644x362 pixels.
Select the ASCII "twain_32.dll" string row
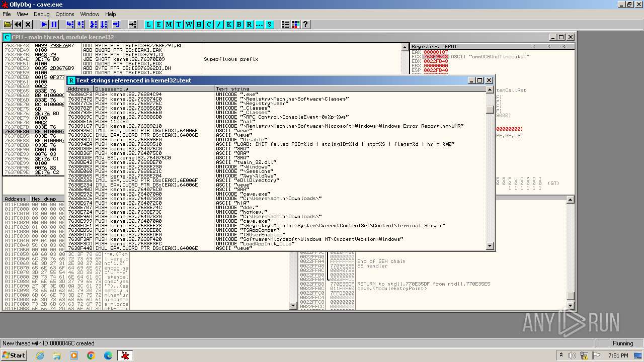pos(276,162)
